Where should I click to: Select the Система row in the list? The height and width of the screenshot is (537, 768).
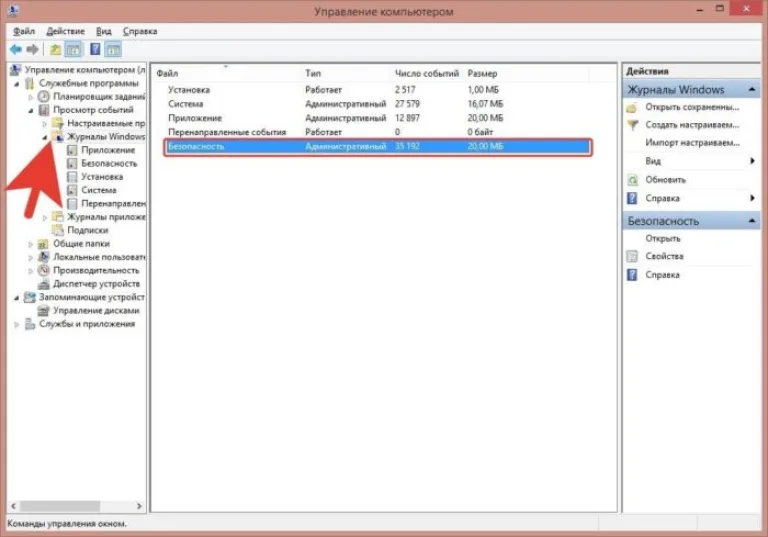[377, 104]
